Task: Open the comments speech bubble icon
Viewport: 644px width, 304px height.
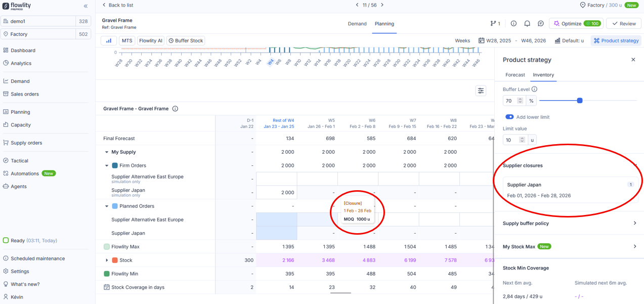Action: pyautogui.click(x=540, y=24)
